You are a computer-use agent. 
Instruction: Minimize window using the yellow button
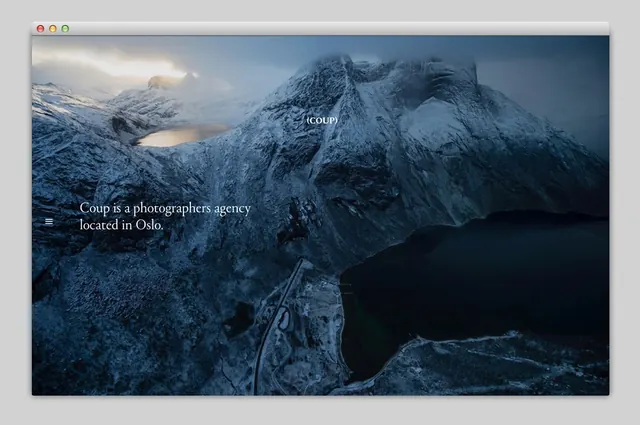[x=53, y=29]
